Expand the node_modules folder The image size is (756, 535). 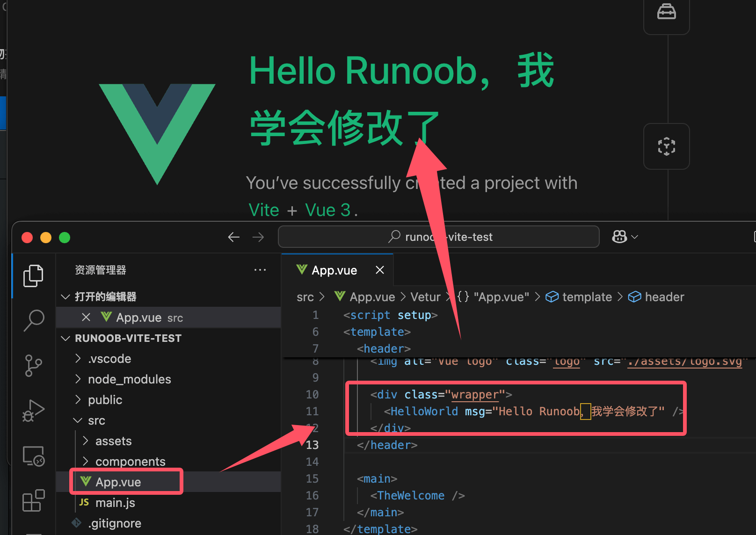[x=129, y=379]
